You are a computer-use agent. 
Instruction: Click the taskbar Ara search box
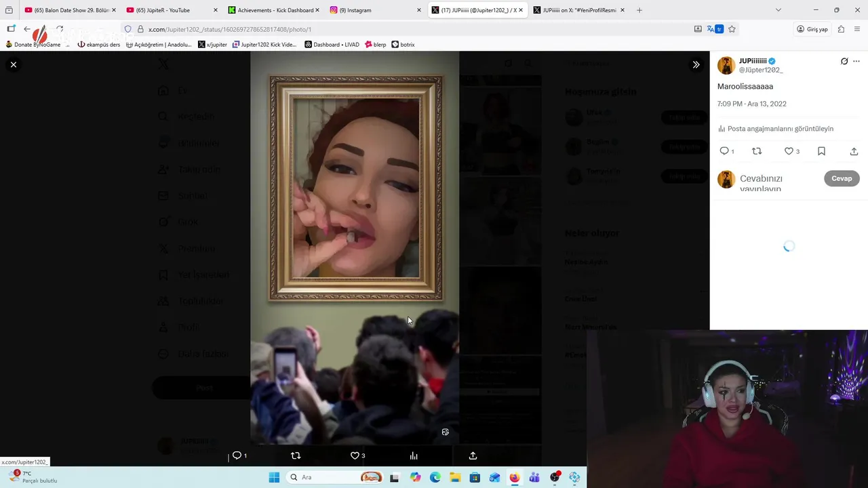[x=335, y=477]
